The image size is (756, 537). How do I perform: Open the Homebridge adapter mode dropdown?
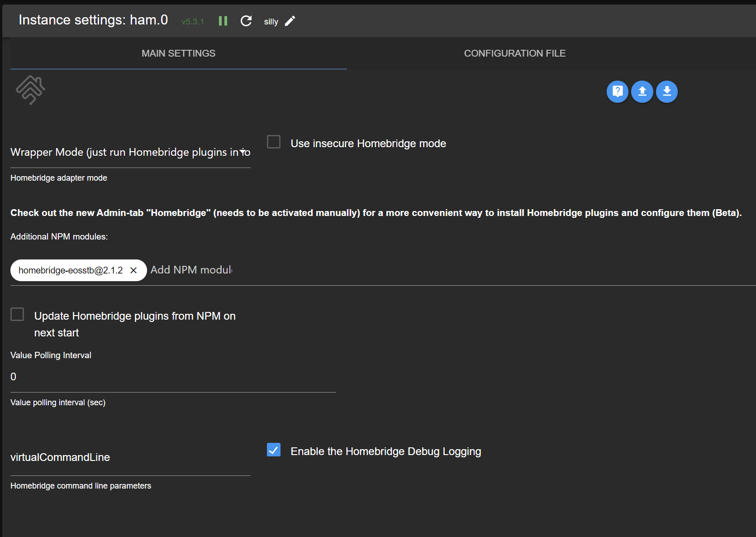click(x=130, y=153)
